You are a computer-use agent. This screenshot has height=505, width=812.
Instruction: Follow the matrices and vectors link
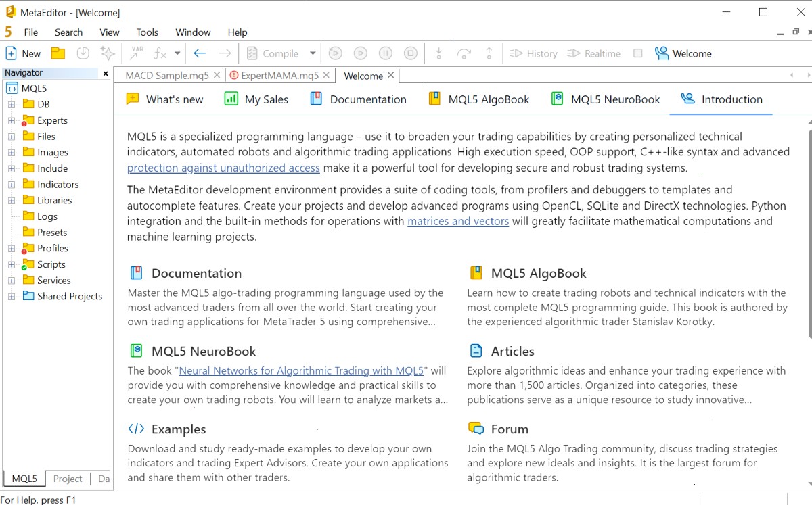(458, 221)
